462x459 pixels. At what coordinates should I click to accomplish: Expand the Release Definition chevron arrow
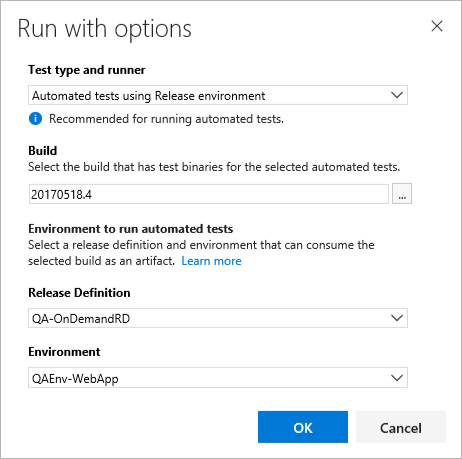pyautogui.click(x=397, y=318)
